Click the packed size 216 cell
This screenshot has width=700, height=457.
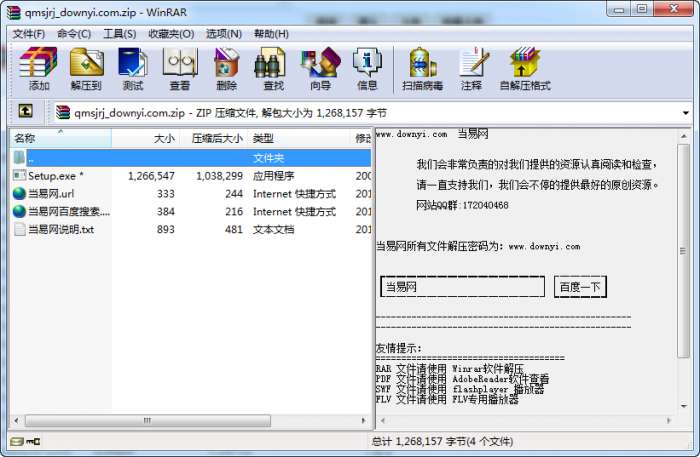click(x=234, y=212)
